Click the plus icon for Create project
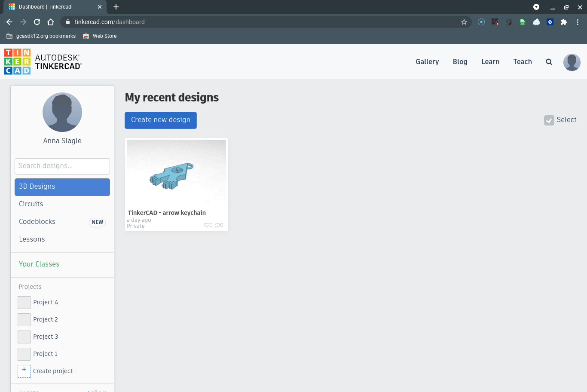Viewport: 587px width, 392px height. pyautogui.click(x=24, y=371)
